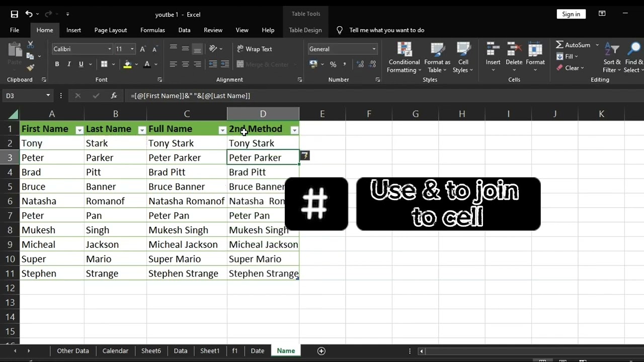Click the AutoCorrect options icon beside D3
Screen dimensions: 644x362
coord(305,156)
